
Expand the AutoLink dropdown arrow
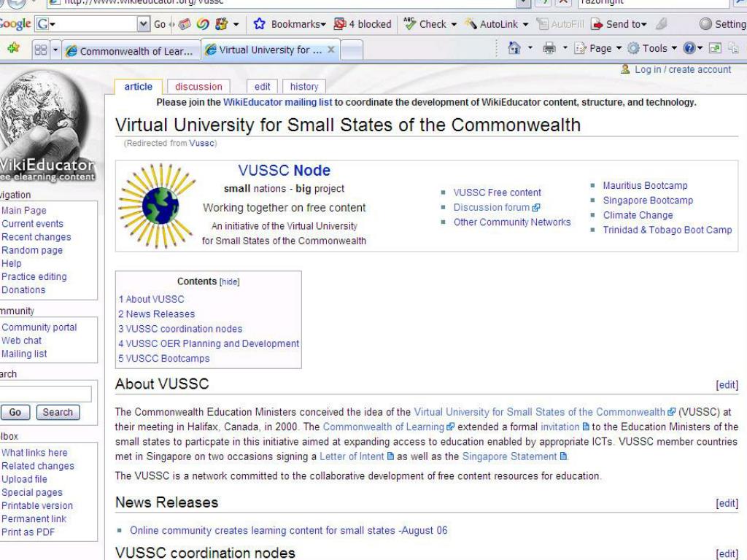click(525, 24)
